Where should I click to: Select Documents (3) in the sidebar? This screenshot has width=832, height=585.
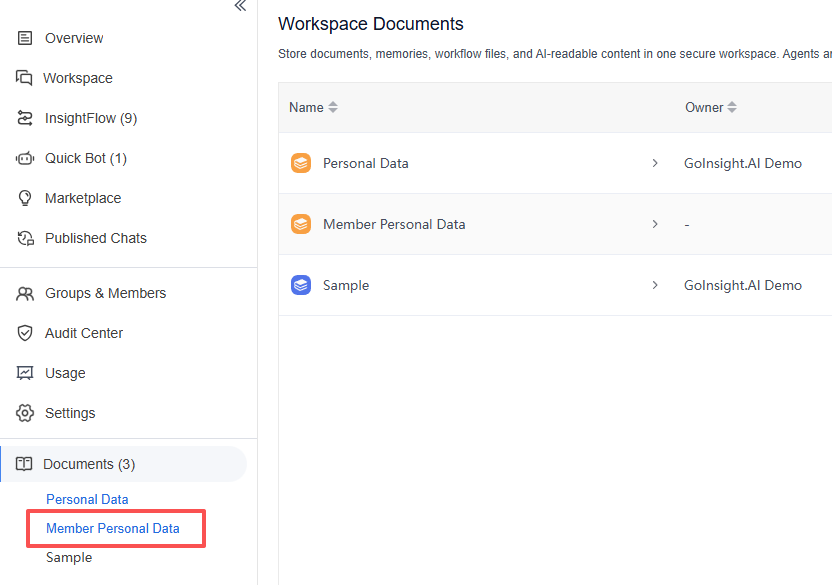pyautogui.click(x=89, y=464)
